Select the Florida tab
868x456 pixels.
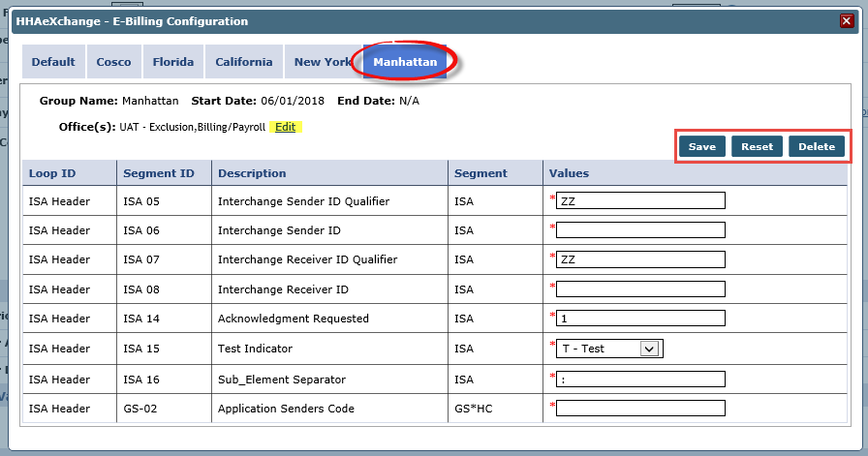click(x=173, y=62)
